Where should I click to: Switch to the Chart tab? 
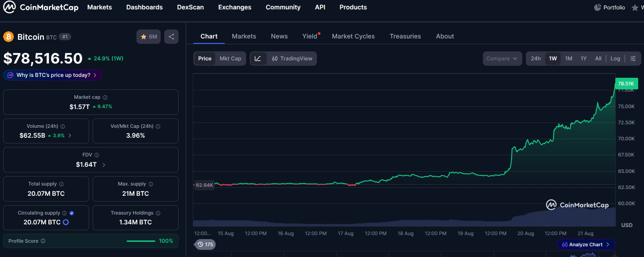point(209,36)
